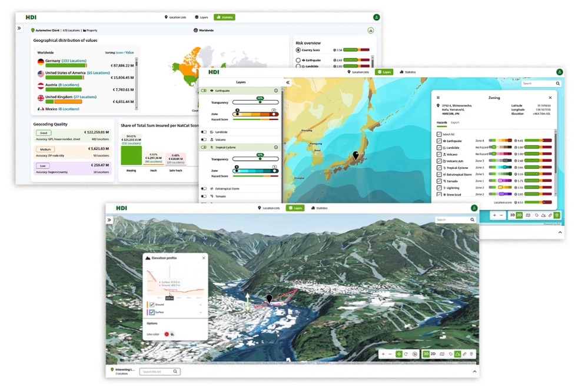
Task: Select the Country Score radio button
Action: pos(298,51)
